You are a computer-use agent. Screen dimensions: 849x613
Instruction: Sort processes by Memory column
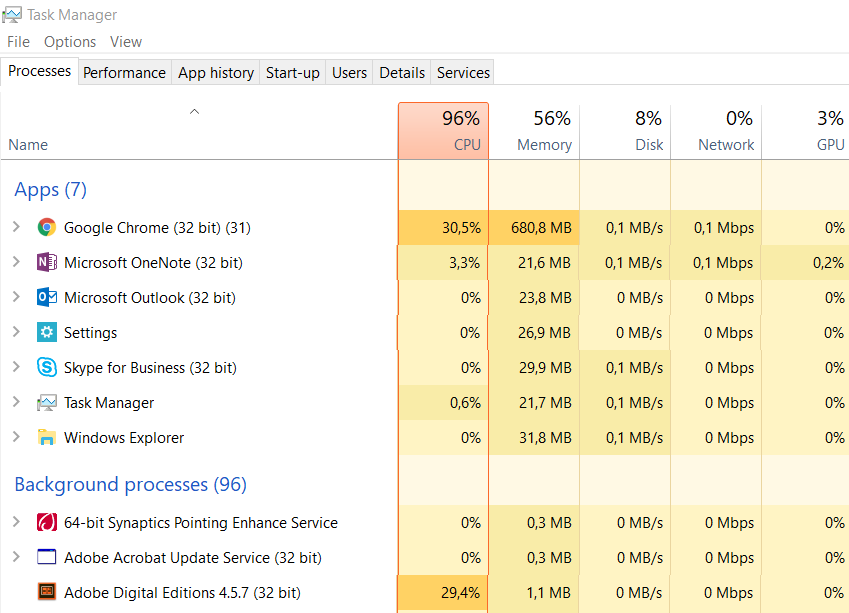[x=534, y=132]
